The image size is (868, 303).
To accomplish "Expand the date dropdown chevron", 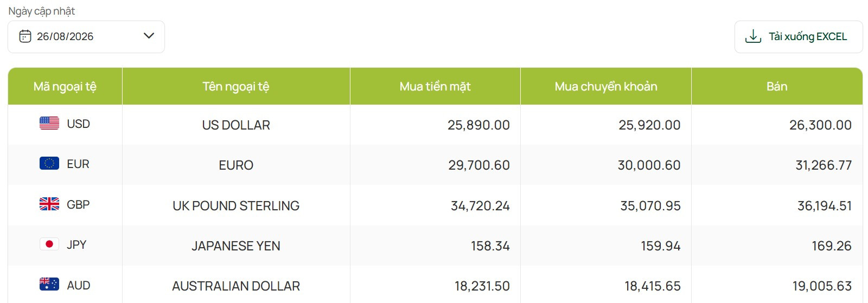I will click(149, 36).
